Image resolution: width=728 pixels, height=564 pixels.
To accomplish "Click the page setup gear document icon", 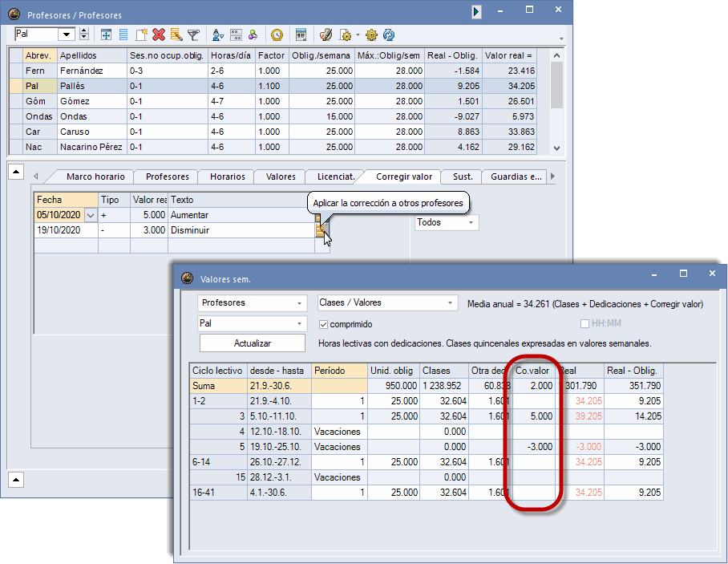I will point(346,34).
